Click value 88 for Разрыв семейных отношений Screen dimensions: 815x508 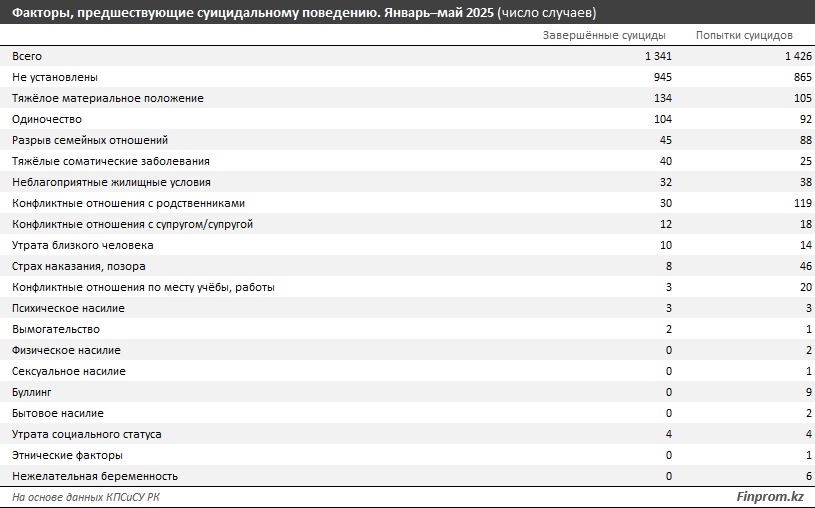click(806, 140)
